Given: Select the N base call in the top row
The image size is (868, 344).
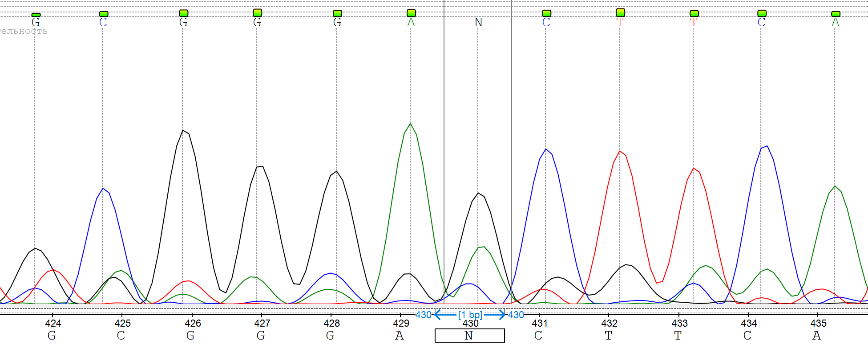Looking at the screenshot, I should pos(478,23).
